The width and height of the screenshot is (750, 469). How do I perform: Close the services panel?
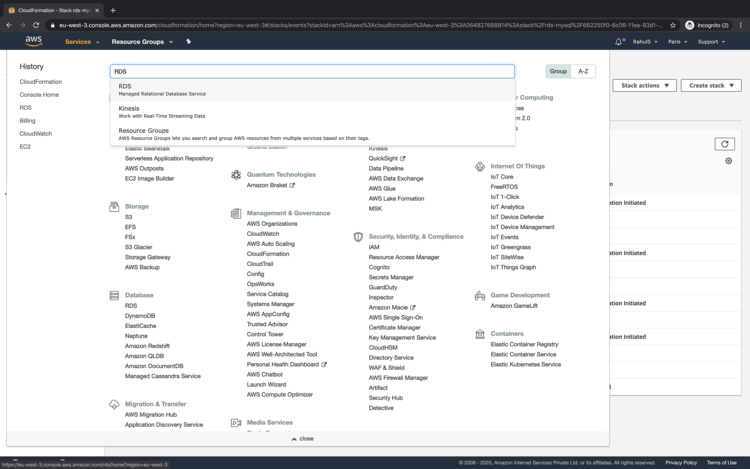(x=302, y=439)
